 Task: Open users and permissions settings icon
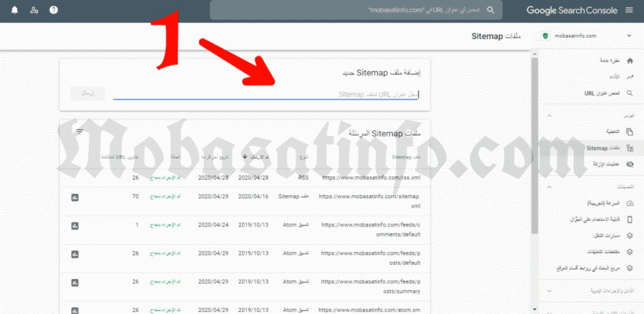tap(34, 10)
